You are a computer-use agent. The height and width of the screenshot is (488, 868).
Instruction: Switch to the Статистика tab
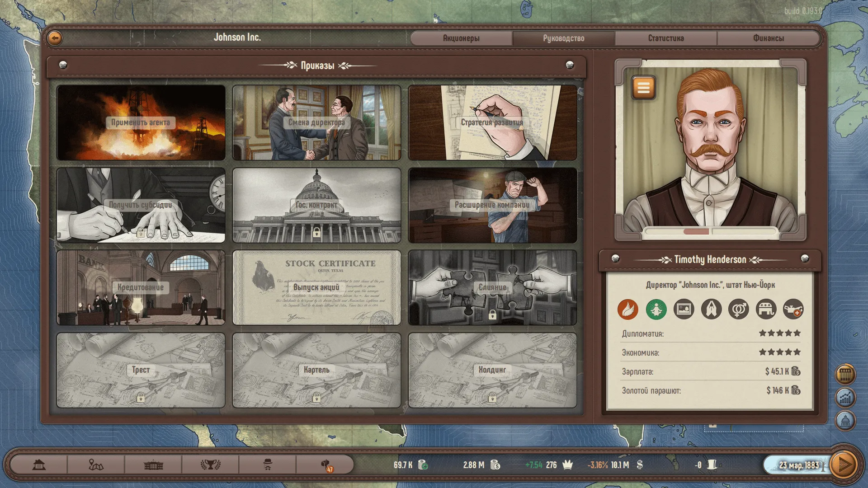coord(666,38)
